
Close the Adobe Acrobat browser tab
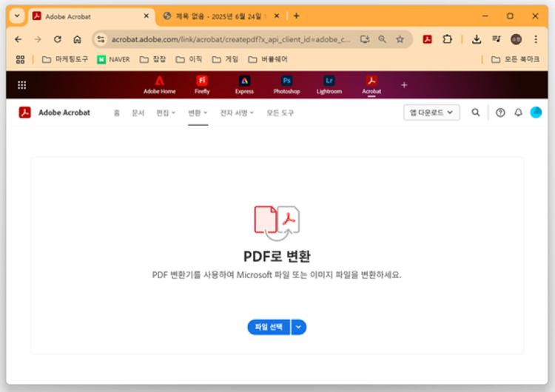pyautogui.click(x=147, y=16)
